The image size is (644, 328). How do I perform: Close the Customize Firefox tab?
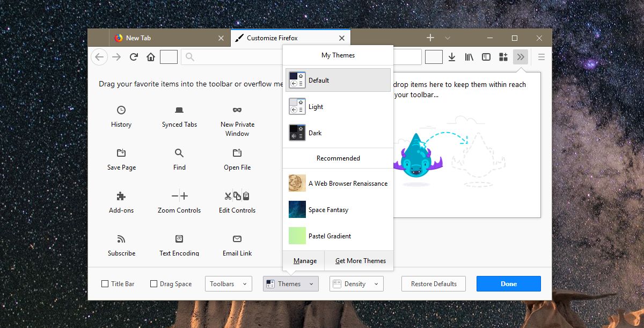(341, 38)
